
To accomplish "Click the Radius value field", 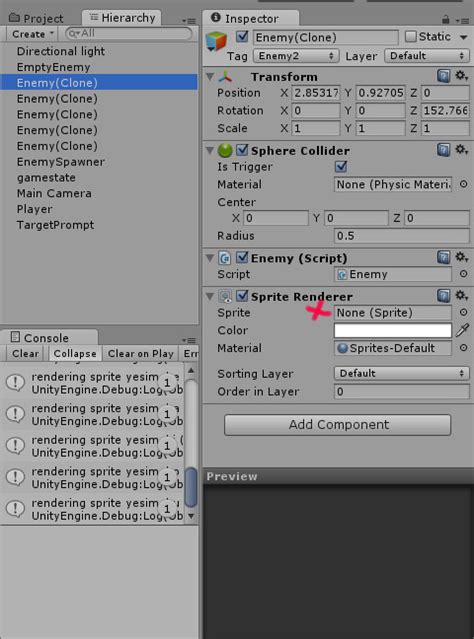I will tap(401, 236).
